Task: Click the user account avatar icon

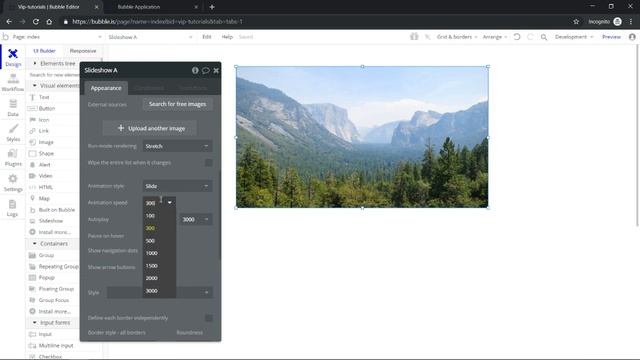Action: (632, 37)
